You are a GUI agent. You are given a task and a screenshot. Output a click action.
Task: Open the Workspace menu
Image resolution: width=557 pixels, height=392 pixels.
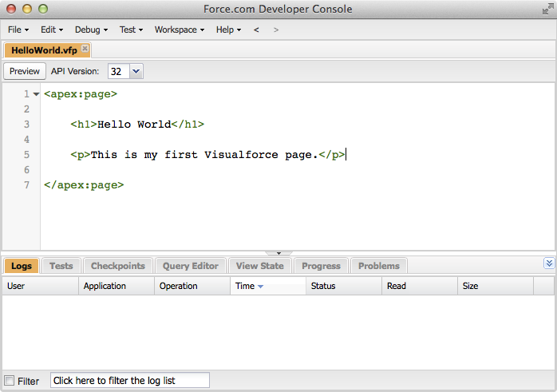point(180,30)
